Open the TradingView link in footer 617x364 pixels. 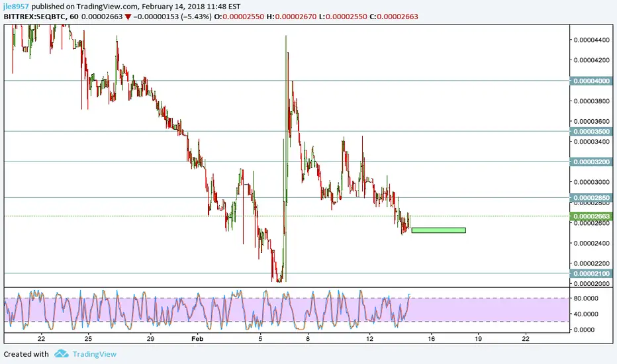[95, 354]
